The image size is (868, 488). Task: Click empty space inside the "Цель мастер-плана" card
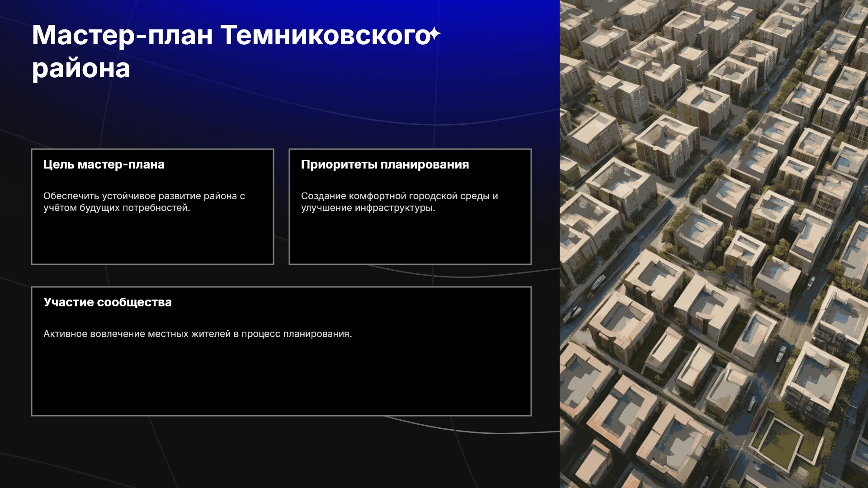pos(152,239)
